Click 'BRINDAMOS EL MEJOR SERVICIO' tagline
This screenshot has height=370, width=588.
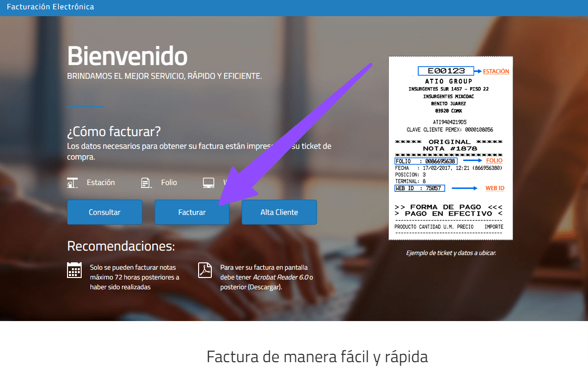pyautogui.click(x=165, y=76)
